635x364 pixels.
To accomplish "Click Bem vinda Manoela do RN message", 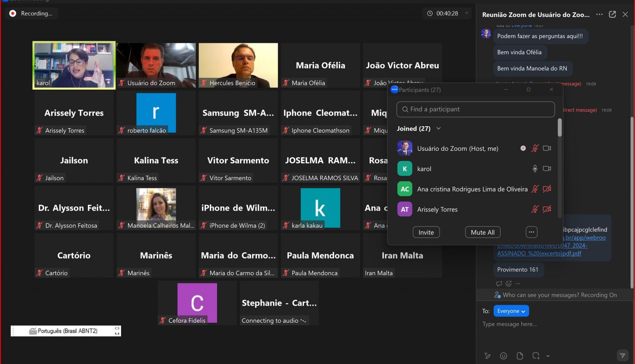I will pyautogui.click(x=532, y=68).
